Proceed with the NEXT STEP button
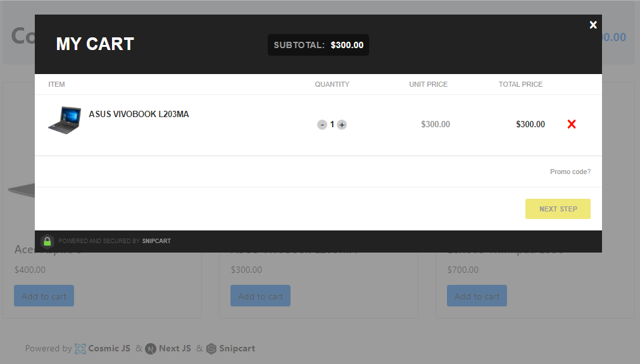Screen dimensions: 640x364 pos(558,209)
